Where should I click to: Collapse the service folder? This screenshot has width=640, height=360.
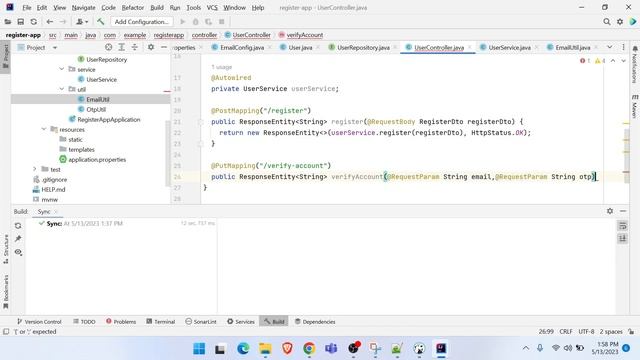click(x=62, y=69)
